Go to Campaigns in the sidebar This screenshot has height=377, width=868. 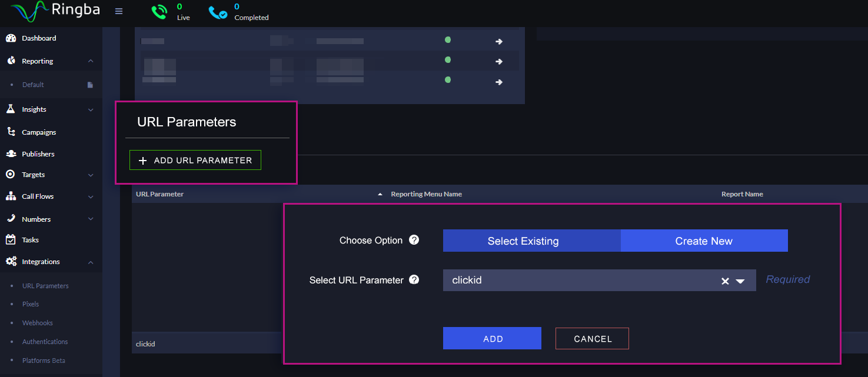coord(39,132)
